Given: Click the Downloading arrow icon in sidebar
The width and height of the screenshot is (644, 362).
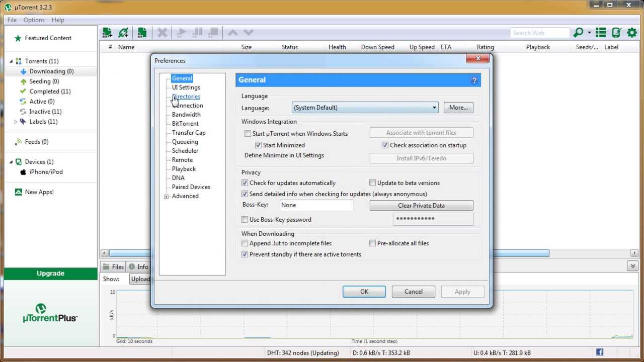Looking at the screenshot, I should [23, 71].
